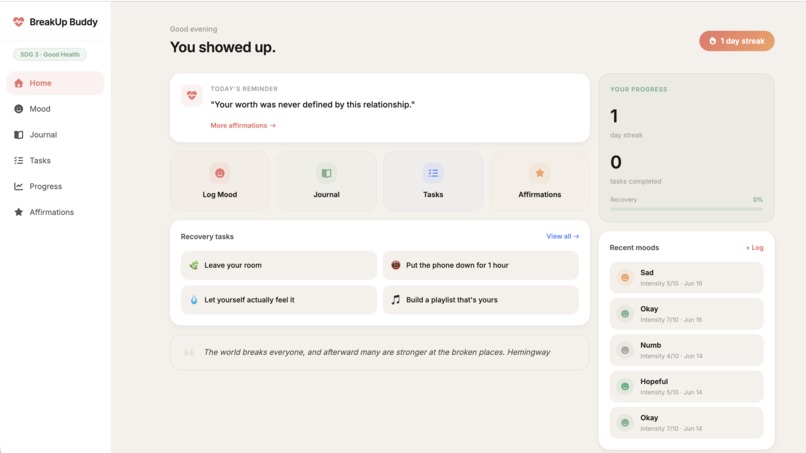
Task: Open the Home menu item
Action: click(55, 83)
